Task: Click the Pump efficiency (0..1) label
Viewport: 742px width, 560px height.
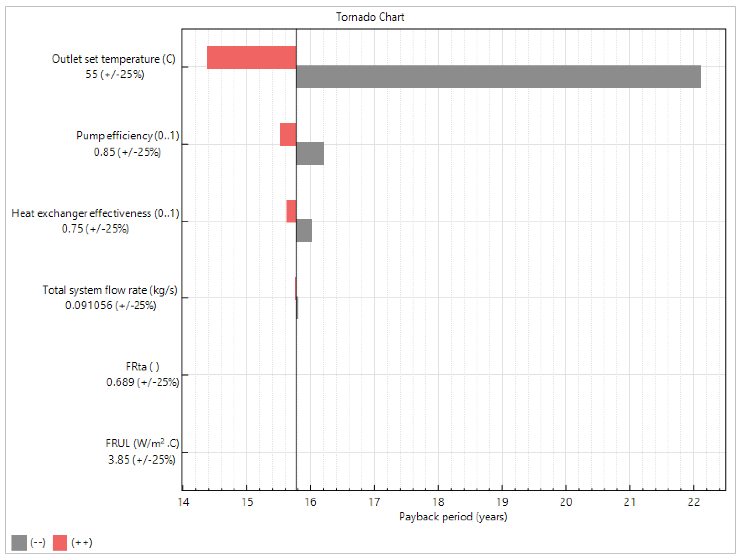Action: (128, 136)
